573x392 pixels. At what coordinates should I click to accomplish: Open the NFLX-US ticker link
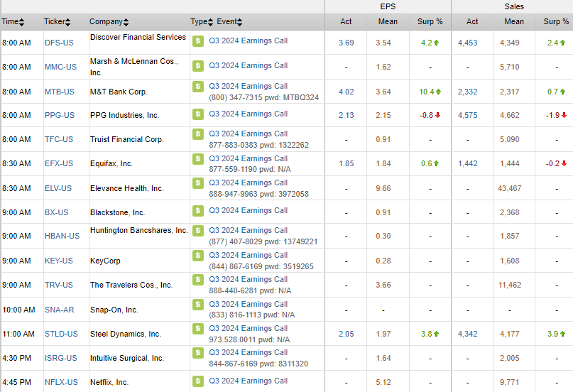(61, 382)
